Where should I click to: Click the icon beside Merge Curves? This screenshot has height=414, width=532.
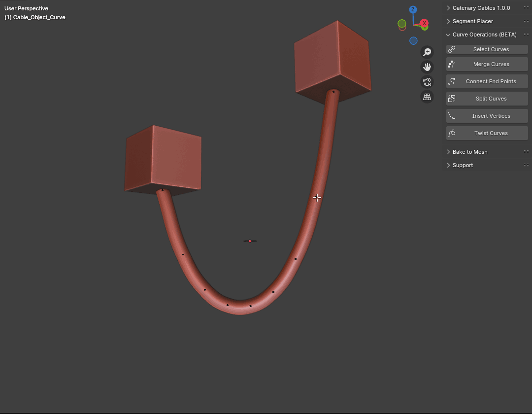point(452,64)
